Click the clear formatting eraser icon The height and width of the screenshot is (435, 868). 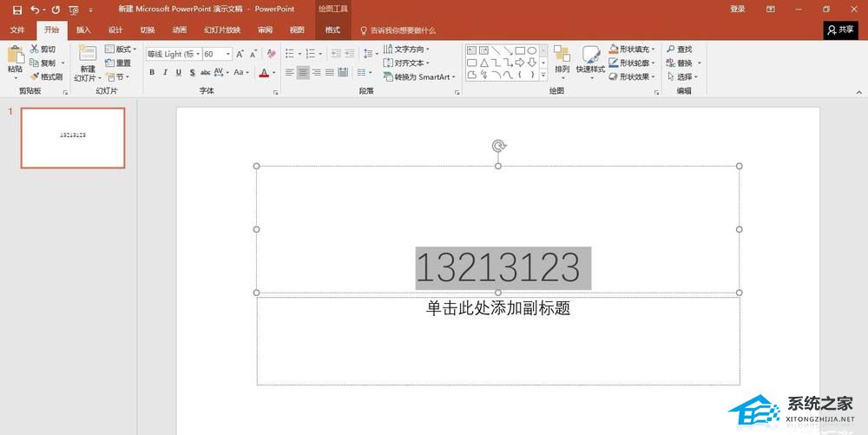pyautogui.click(x=270, y=54)
